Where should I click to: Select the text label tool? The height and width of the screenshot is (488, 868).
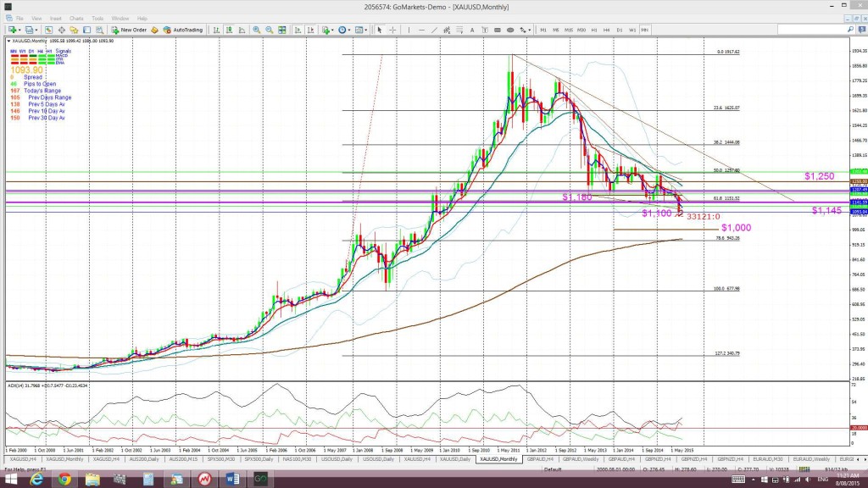click(x=485, y=30)
